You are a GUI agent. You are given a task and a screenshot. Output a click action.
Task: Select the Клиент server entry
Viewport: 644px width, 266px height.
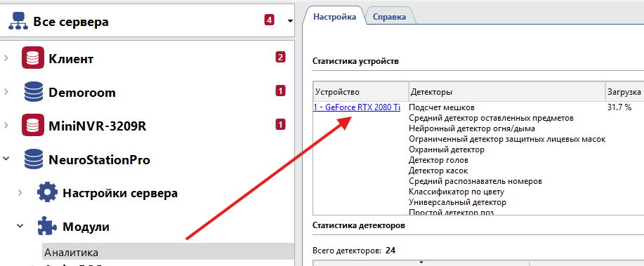[71, 59]
